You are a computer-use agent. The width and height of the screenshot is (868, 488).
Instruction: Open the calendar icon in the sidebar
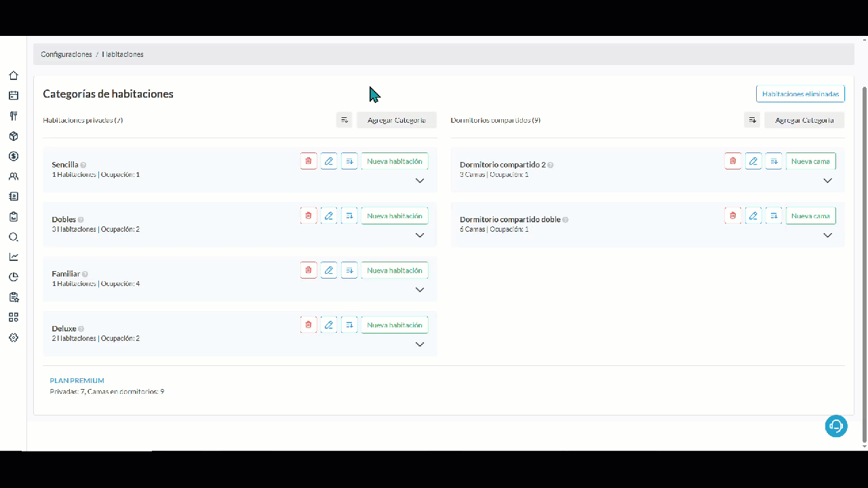14,96
